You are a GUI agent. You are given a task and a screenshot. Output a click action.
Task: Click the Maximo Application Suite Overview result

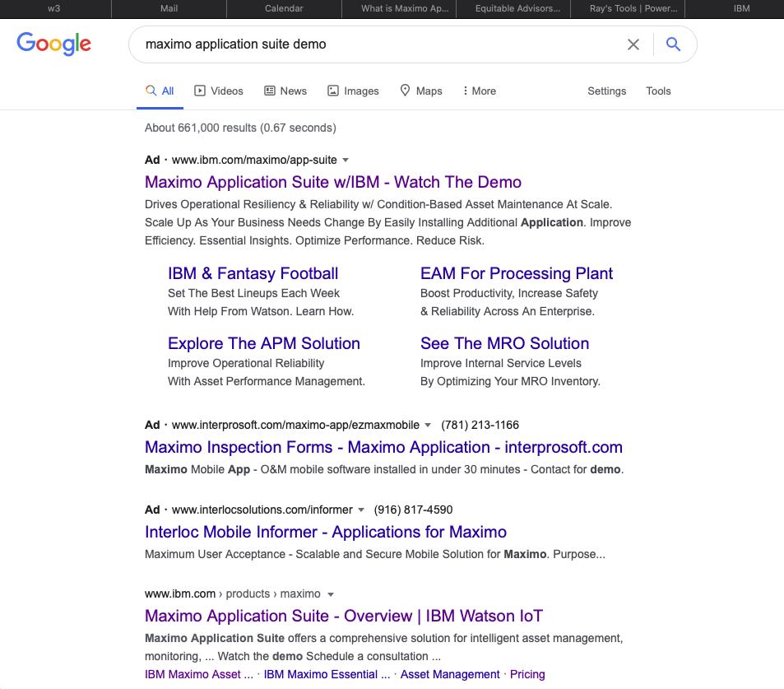pyautogui.click(x=342, y=616)
